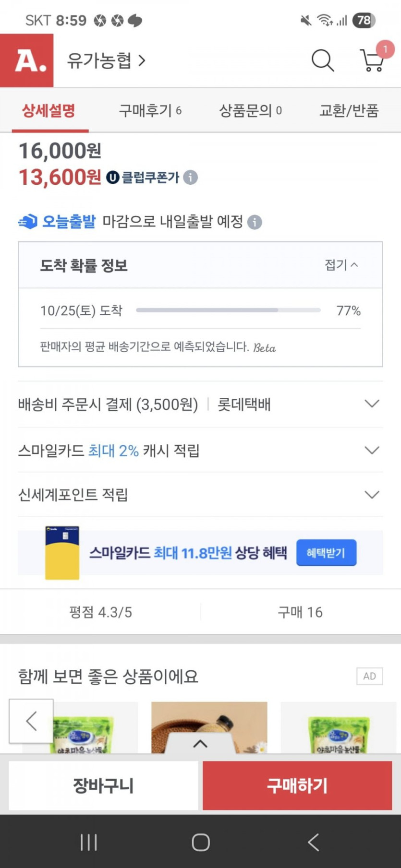
Task: Select the 상품문의 tab
Action: tap(250, 111)
